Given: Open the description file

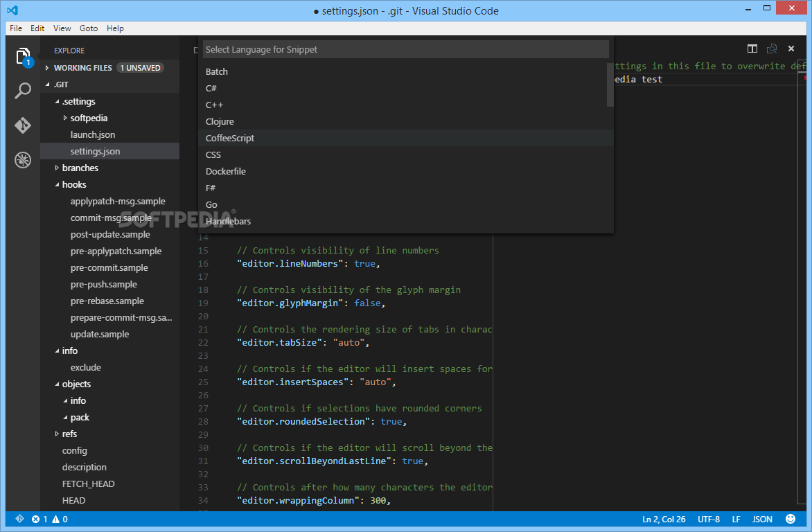Looking at the screenshot, I should (x=109, y=467).
